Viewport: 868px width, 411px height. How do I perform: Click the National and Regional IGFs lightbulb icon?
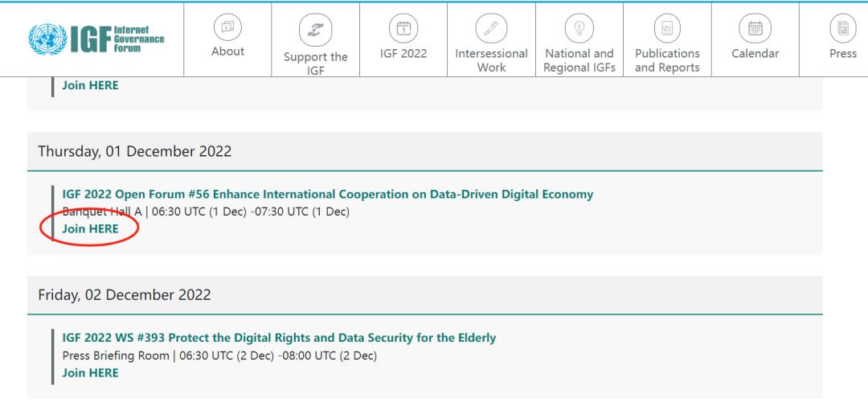[579, 28]
